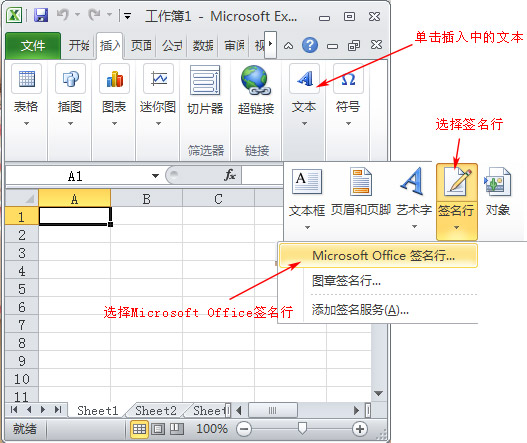Open the Customize Quick Access Toolbar dropdown

click(x=127, y=16)
